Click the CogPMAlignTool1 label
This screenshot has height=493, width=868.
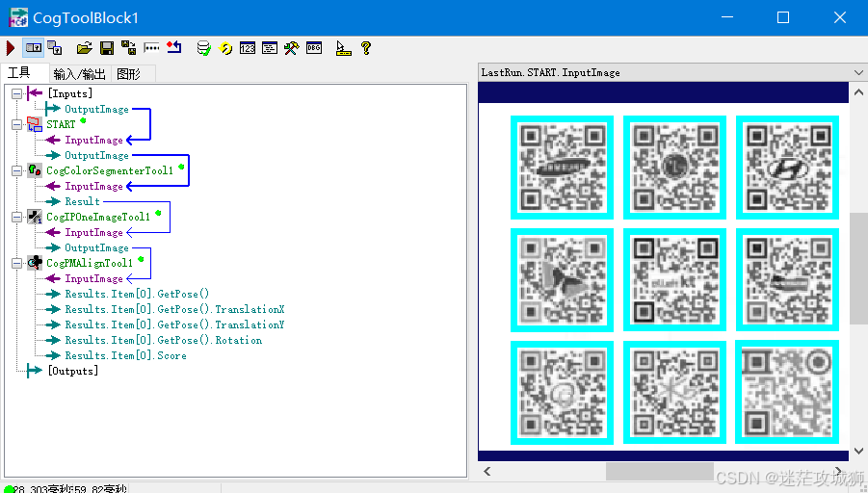tap(90, 264)
